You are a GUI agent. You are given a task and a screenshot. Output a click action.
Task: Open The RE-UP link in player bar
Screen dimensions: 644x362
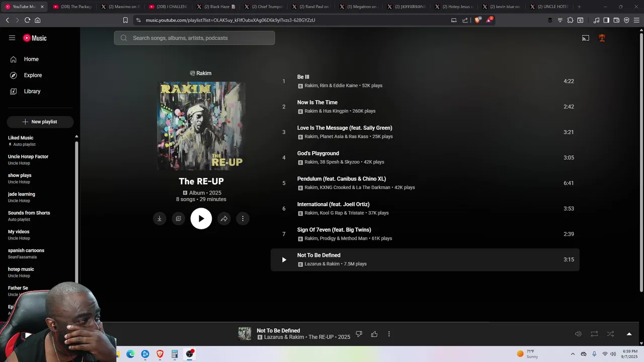click(321, 337)
